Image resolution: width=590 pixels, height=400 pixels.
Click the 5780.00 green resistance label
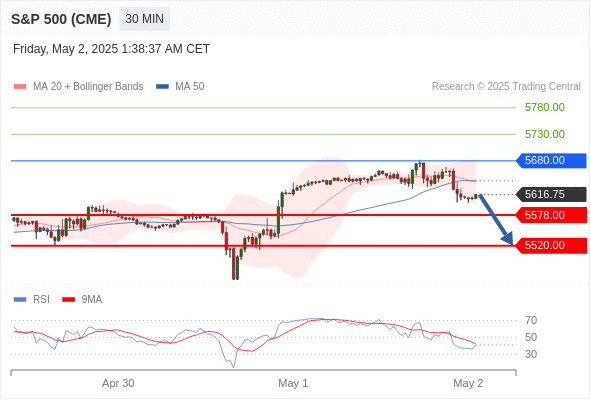(544, 108)
